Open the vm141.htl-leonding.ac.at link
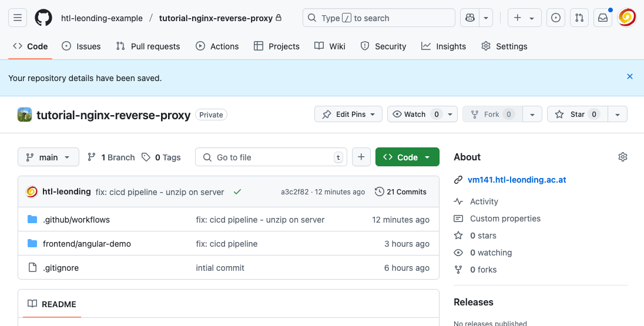644x326 pixels. [x=517, y=180]
